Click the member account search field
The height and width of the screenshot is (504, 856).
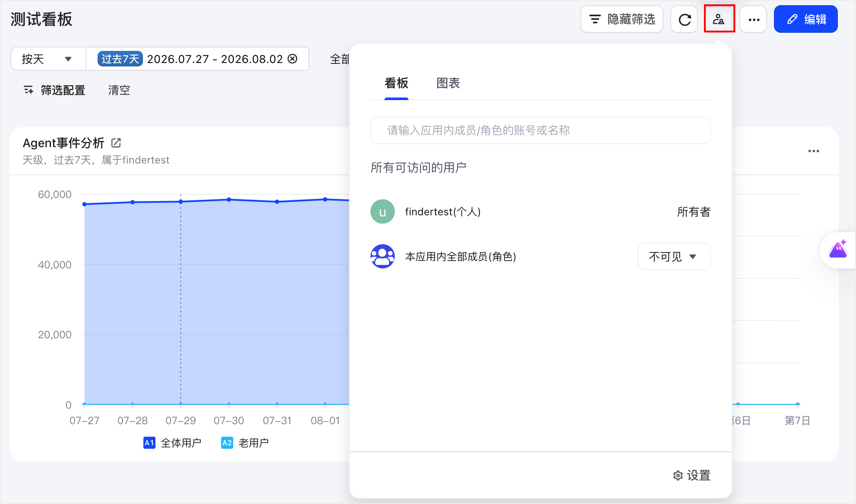click(540, 130)
